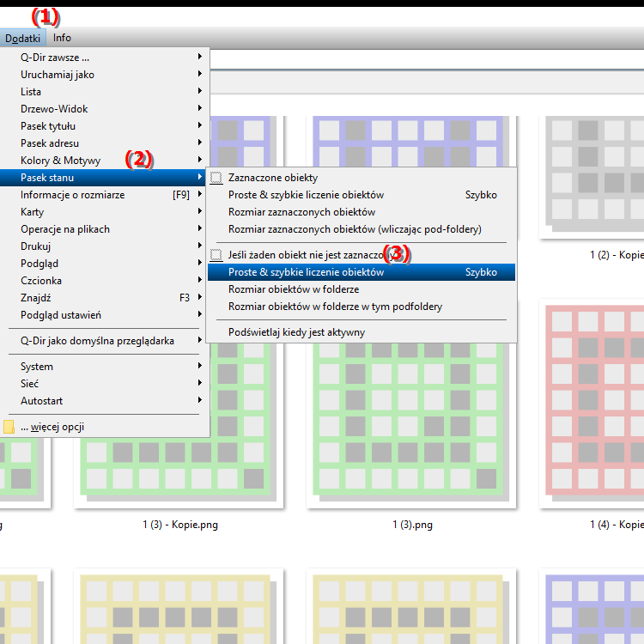Open Informacje o rozmiarze submenu
Screen dimensions: 644x644
click(105, 195)
